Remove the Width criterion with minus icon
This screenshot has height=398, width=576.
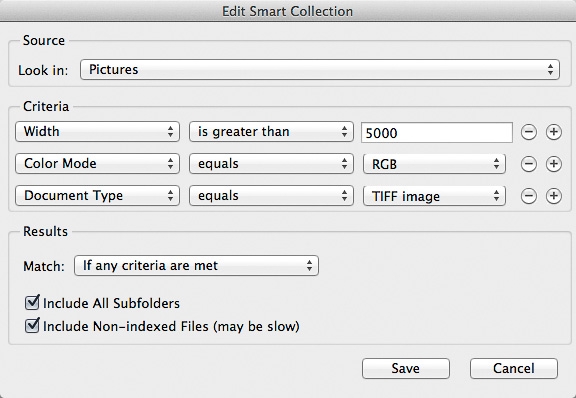tap(529, 132)
